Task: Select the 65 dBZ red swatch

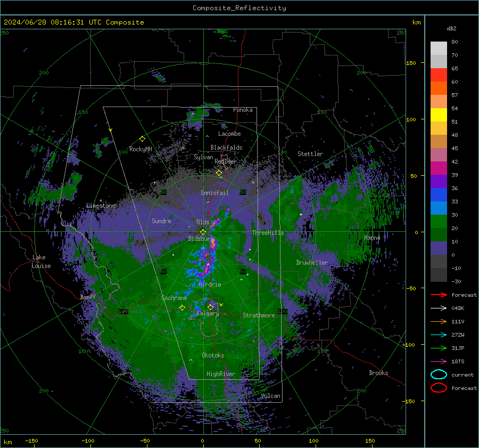Action: click(x=439, y=75)
